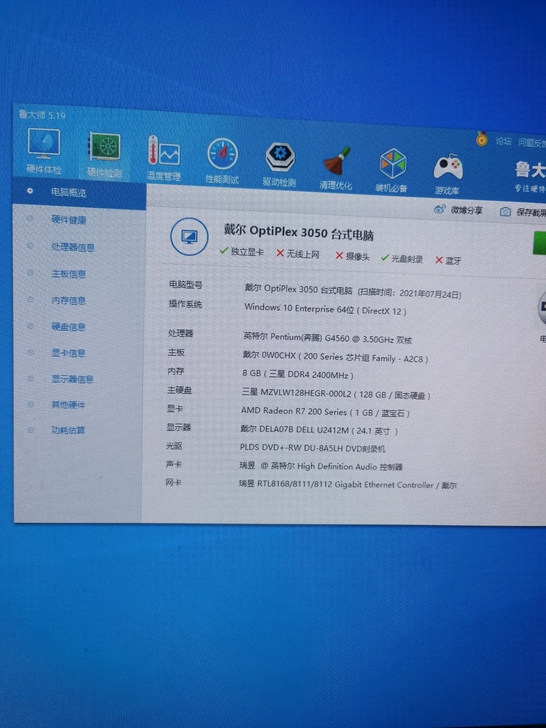Open 处理器信息 sidebar item
The image size is (546, 728).
(x=73, y=247)
